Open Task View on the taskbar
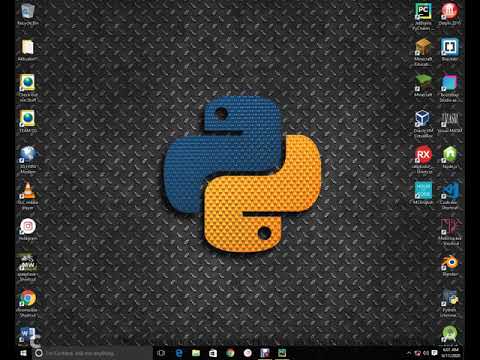 [161, 353]
